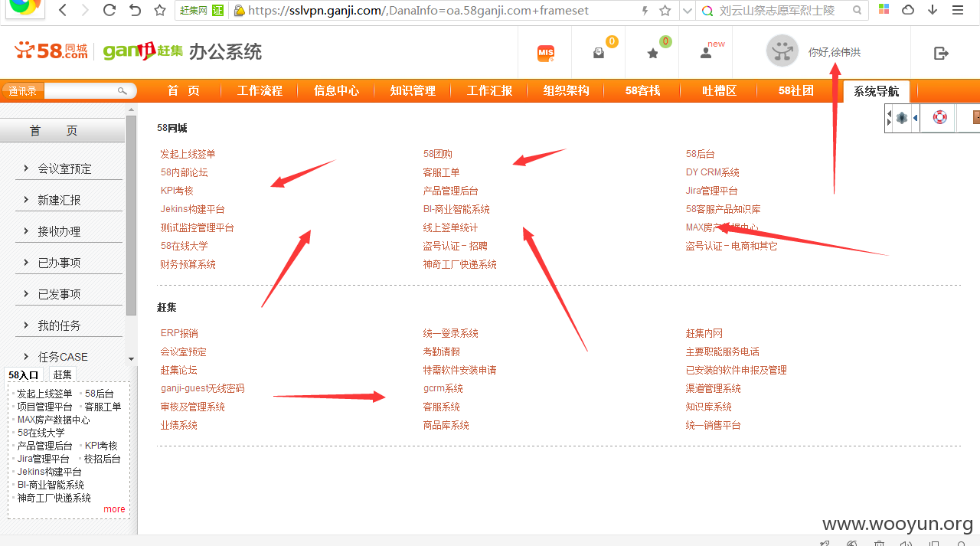Open 信息中心 navigation tab
Viewport: 980px width, 546px height.
[x=336, y=90]
